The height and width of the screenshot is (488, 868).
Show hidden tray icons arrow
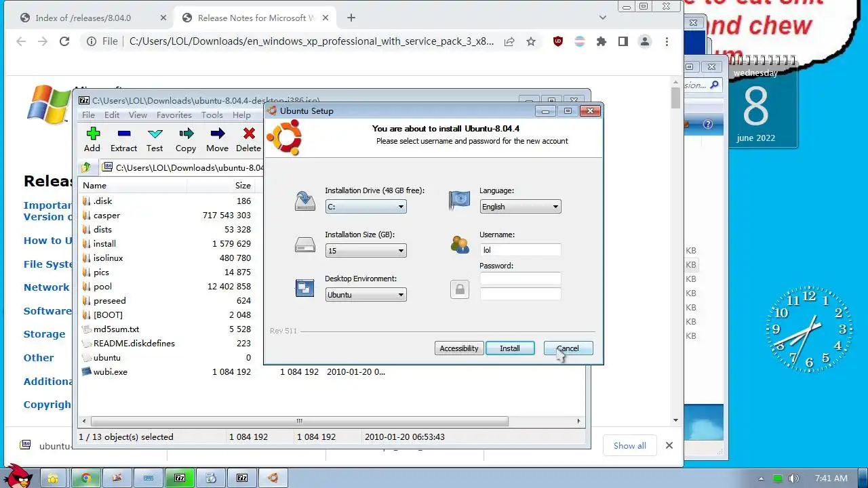(x=762, y=479)
